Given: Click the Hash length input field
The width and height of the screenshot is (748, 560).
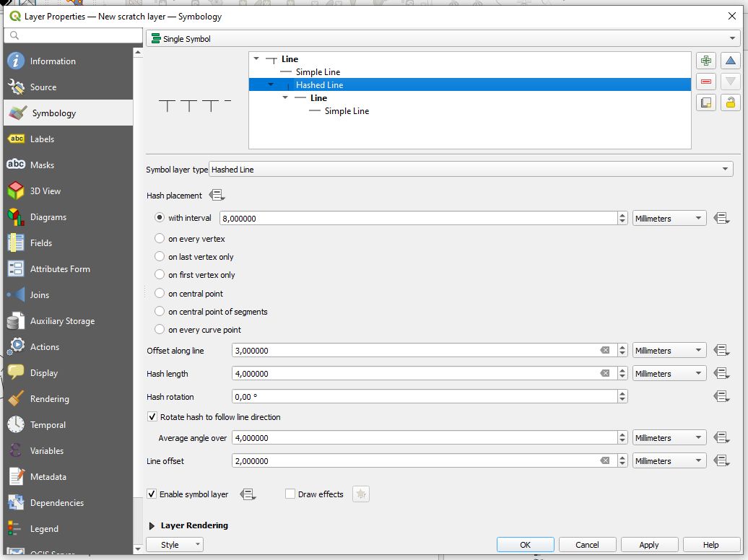Looking at the screenshot, I should [x=415, y=374].
